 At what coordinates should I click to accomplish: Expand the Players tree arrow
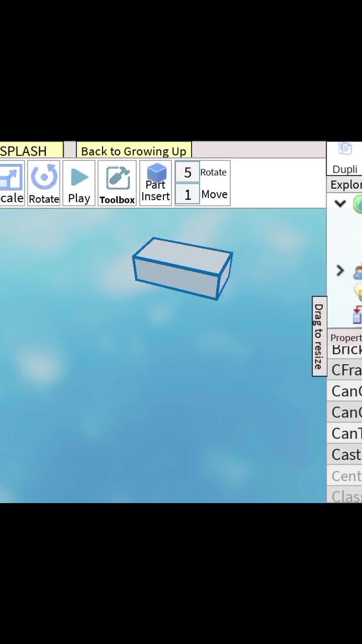pyautogui.click(x=340, y=271)
